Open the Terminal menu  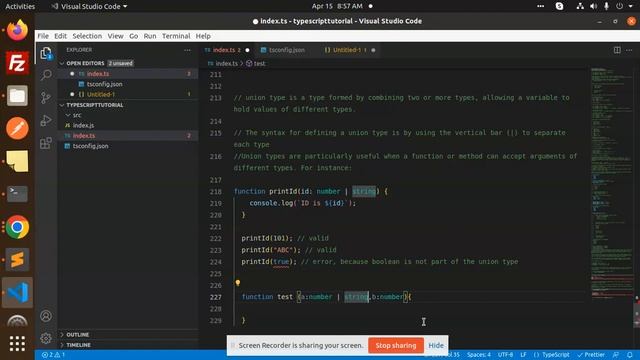click(176, 36)
